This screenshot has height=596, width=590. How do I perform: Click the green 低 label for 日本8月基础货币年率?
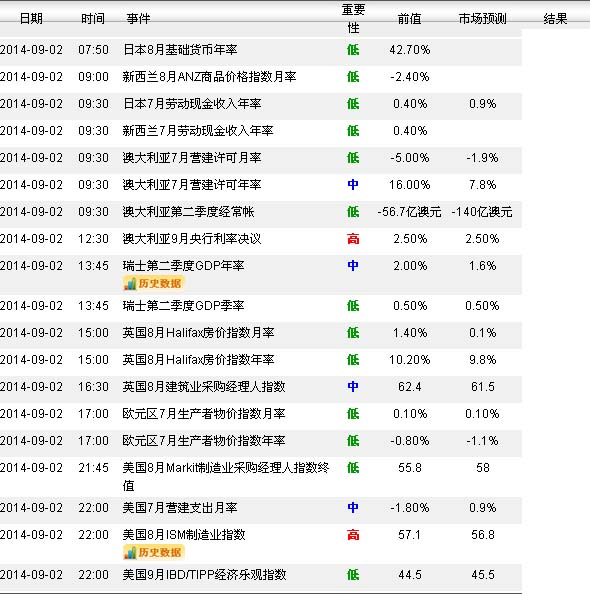[x=353, y=50]
